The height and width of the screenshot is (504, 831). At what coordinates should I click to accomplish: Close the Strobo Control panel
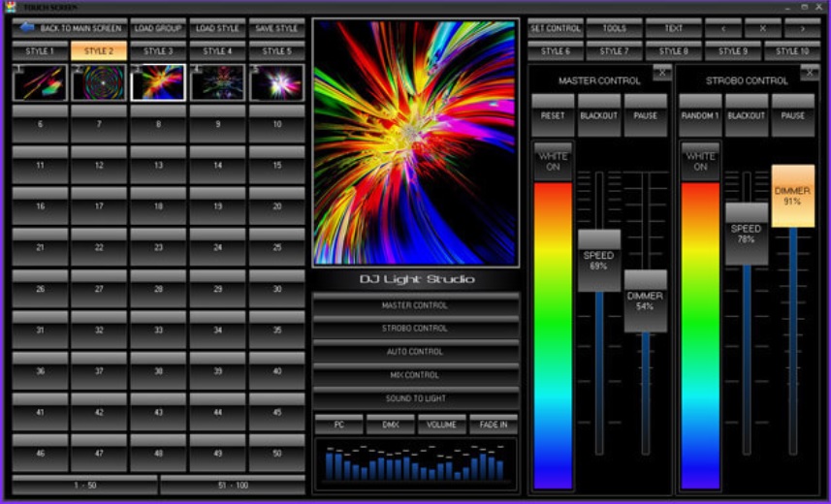tap(810, 72)
